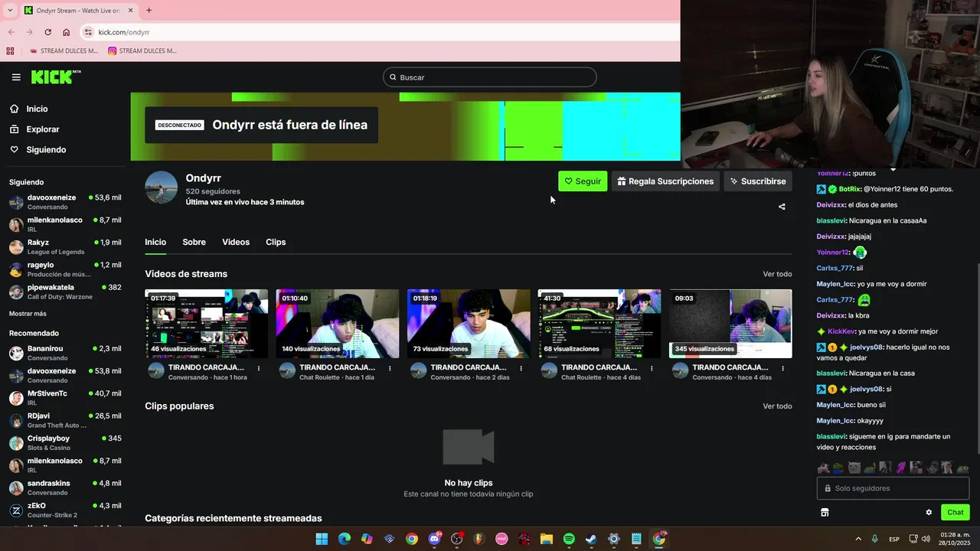Follow Ondyrr with Seguir button
Image resolution: width=980 pixels, height=551 pixels.
(583, 181)
